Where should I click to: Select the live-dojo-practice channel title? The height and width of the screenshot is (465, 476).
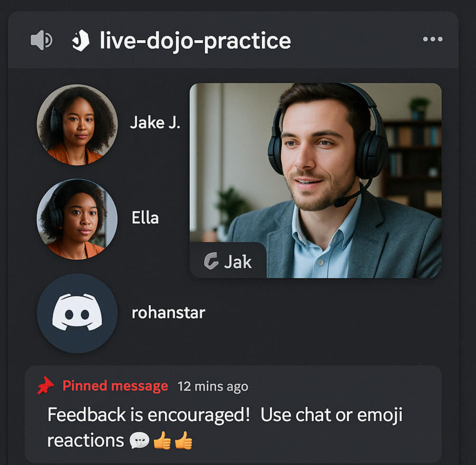(195, 41)
